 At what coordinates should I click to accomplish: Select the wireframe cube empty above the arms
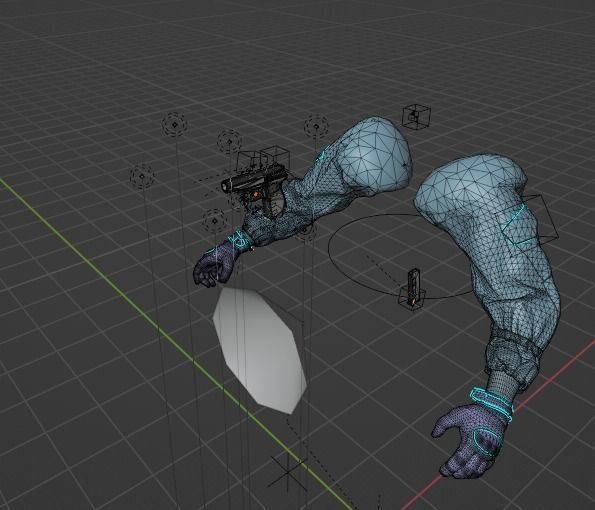(416, 117)
